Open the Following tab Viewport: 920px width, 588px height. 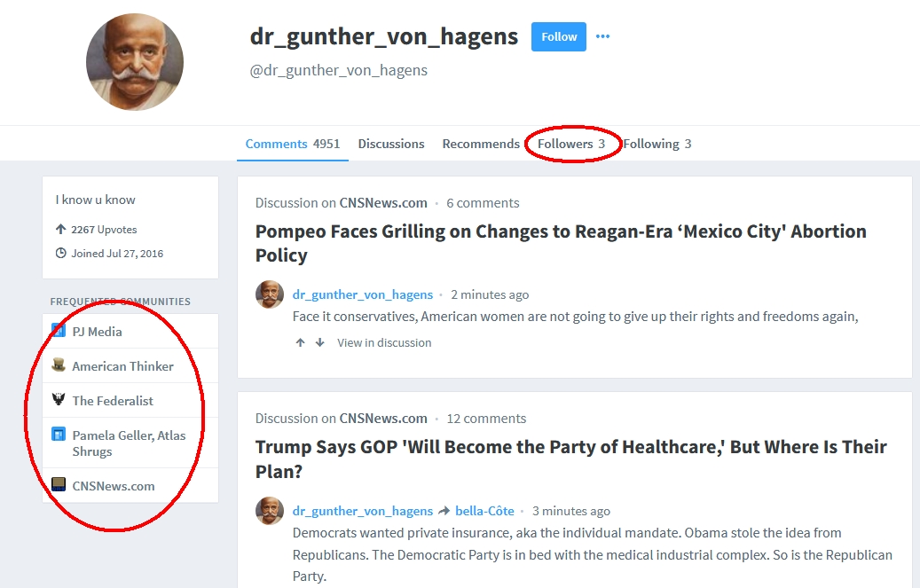pos(657,144)
